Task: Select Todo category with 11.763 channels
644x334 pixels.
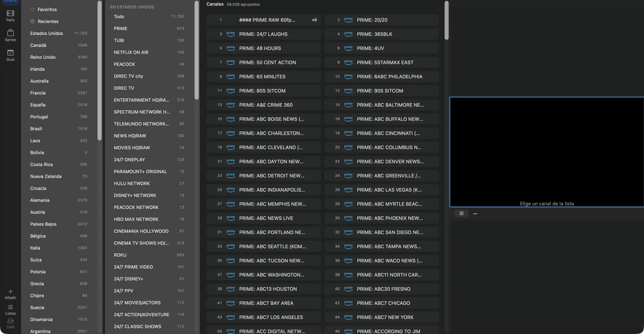Action: pos(149,16)
